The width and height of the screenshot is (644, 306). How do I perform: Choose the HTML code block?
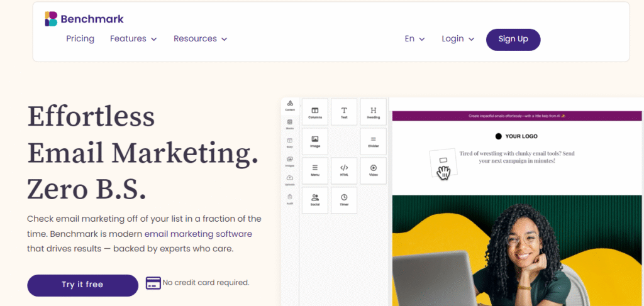[x=344, y=170]
